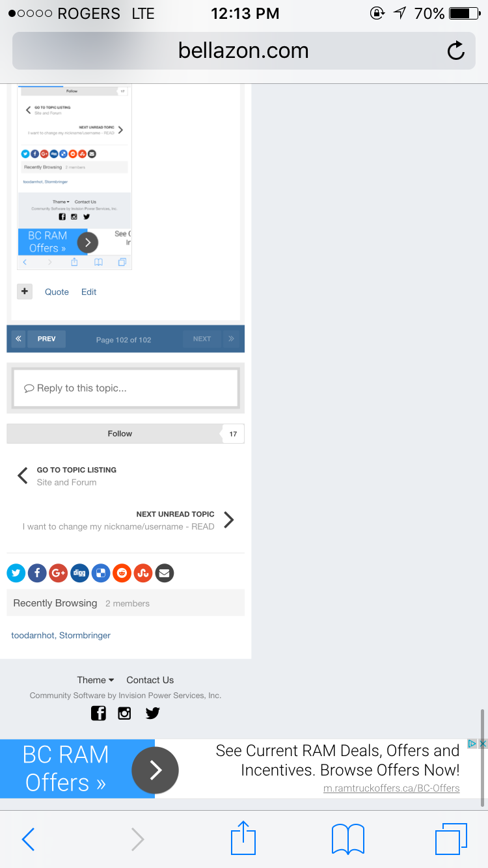Tap the Reply to this topic field
Image resolution: width=488 pixels, height=868 pixels.
(126, 388)
